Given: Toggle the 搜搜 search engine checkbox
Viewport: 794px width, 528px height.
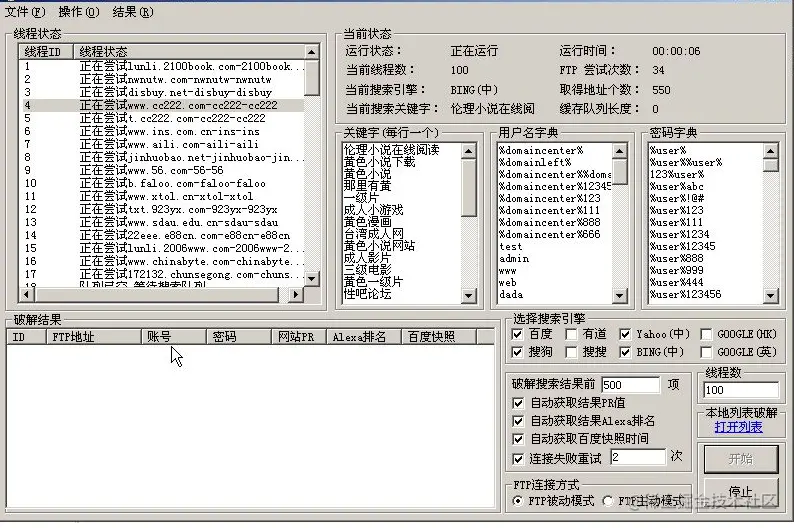Looking at the screenshot, I should [571, 352].
